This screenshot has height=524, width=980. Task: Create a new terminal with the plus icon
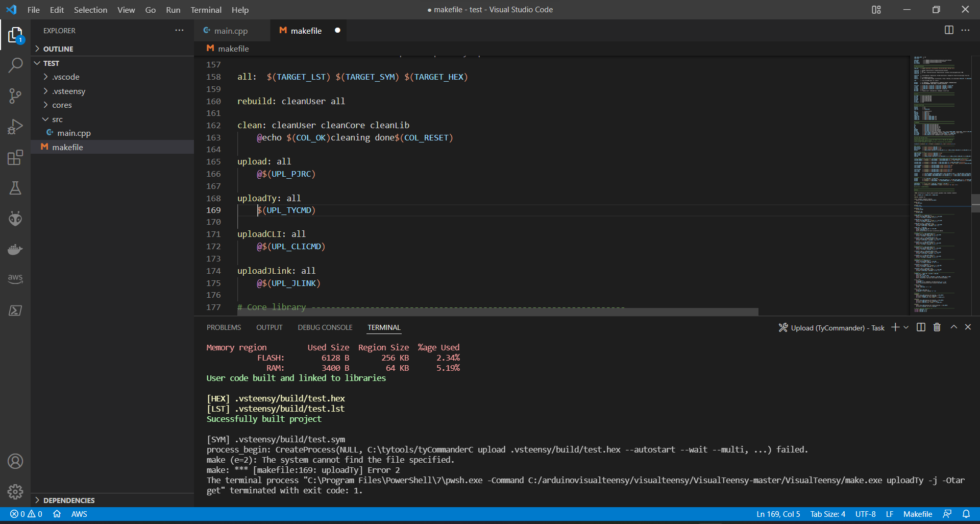[895, 327]
